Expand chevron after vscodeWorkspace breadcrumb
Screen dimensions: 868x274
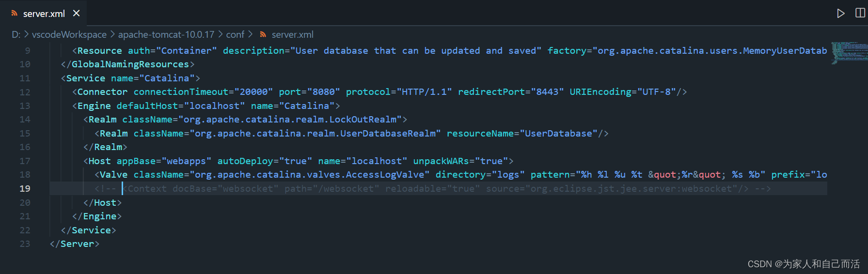point(112,35)
